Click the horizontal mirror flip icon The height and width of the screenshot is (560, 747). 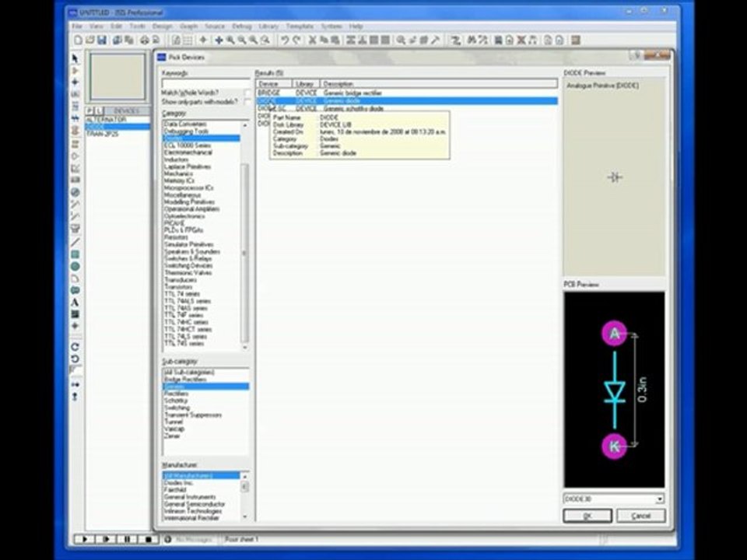point(75,384)
